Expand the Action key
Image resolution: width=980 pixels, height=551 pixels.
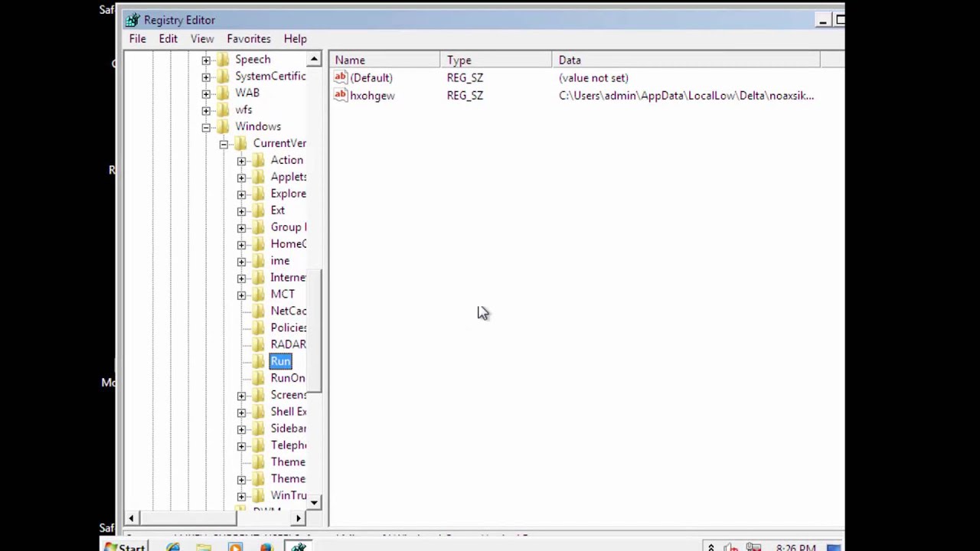[241, 161]
